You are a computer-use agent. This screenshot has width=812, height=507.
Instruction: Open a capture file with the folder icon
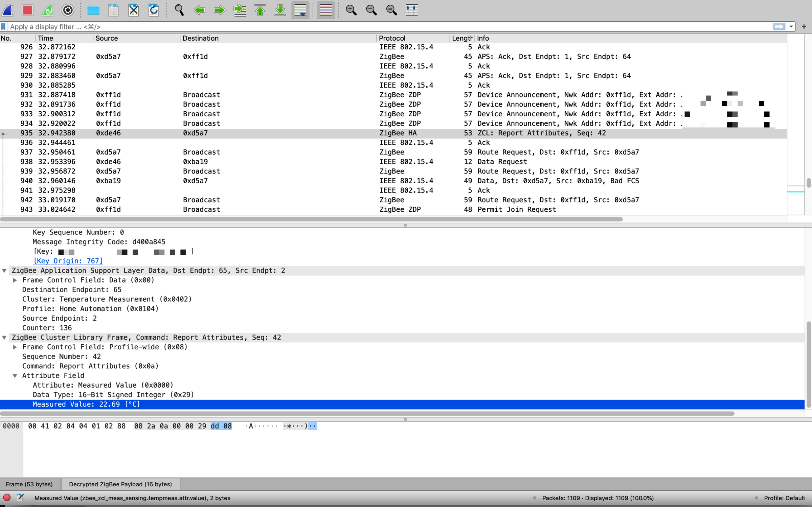(x=93, y=10)
